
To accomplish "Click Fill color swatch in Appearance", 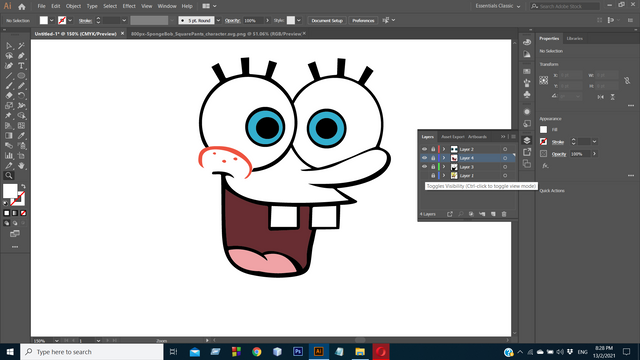I will (543, 129).
